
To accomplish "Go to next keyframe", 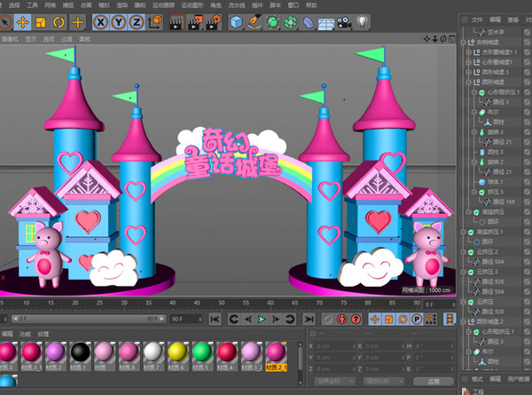I will pyautogui.click(x=289, y=320).
